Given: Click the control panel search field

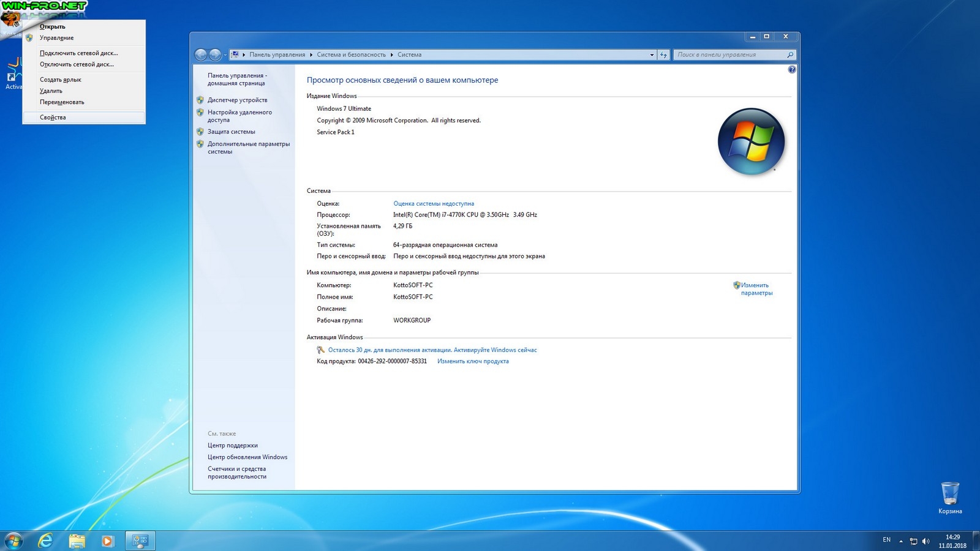Looking at the screenshot, I should point(729,55).
